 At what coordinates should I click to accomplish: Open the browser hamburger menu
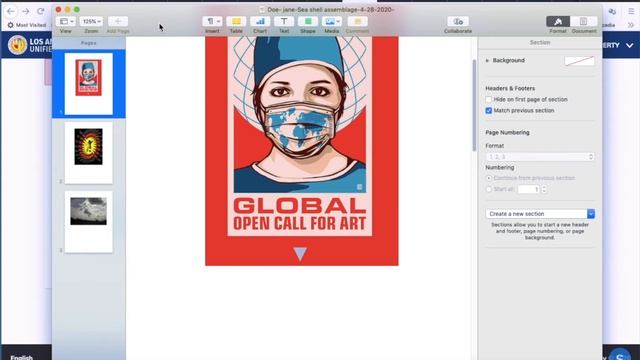[x=631, y=11]
